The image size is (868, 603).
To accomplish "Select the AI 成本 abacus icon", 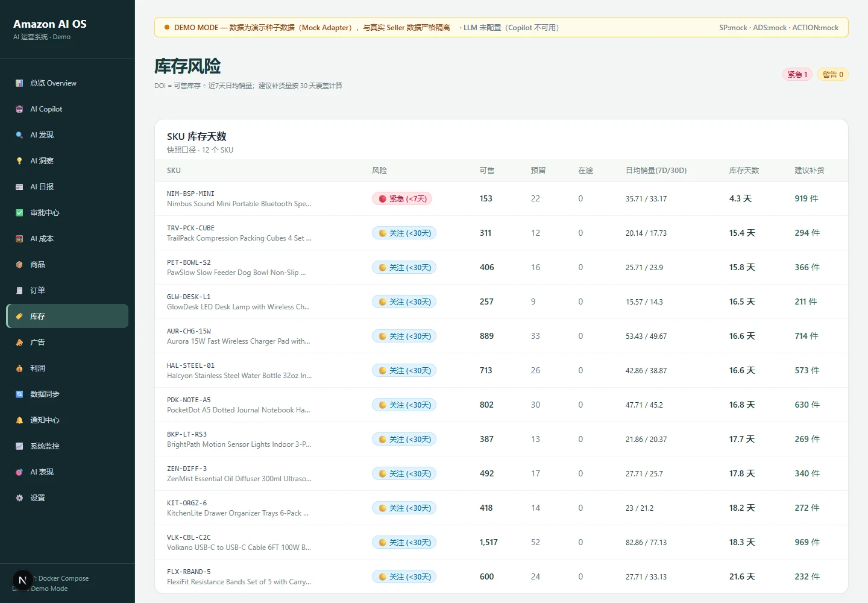I will (x=19, y=239).
